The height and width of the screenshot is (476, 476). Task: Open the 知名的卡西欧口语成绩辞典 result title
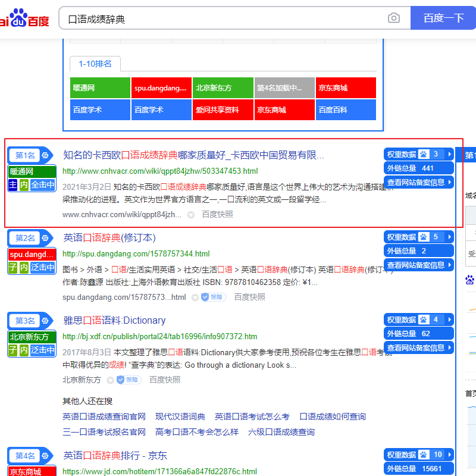[x=193, y=155]
